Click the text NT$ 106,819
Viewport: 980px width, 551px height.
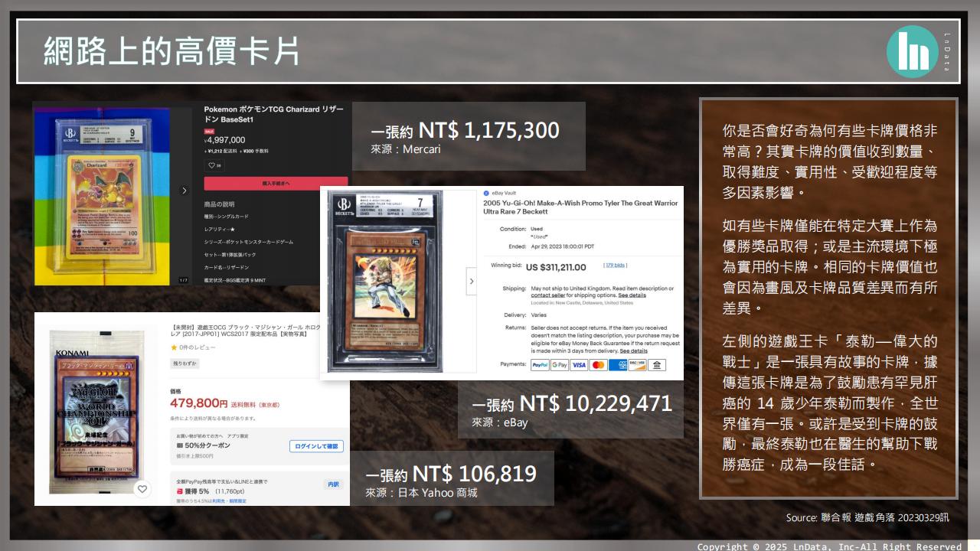pyautogui.click(x=475, y=474)
